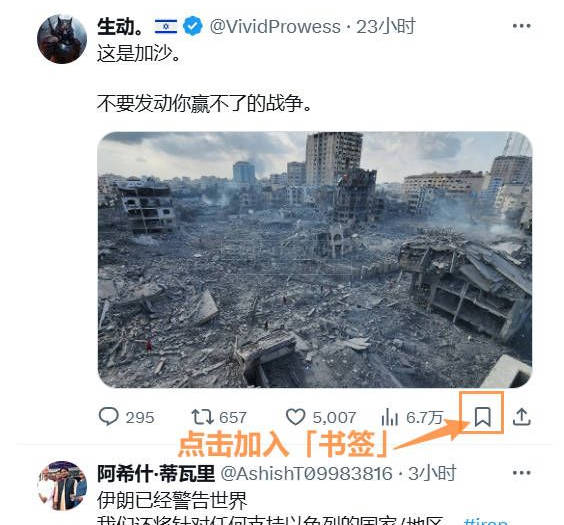Open replies via the 295 comment icon
Image resolution: width=564 pixels, height=525 pixels.
click(108, 417)
